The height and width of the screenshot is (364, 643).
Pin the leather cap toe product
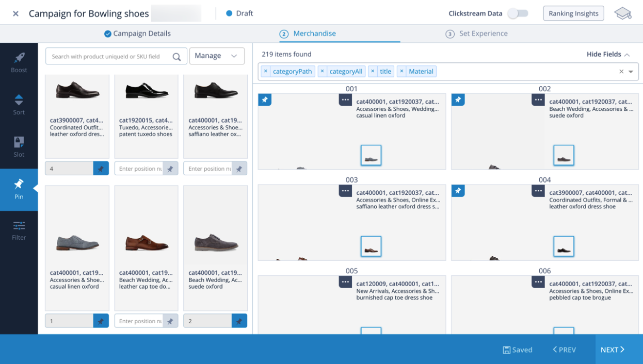point(170,321)
